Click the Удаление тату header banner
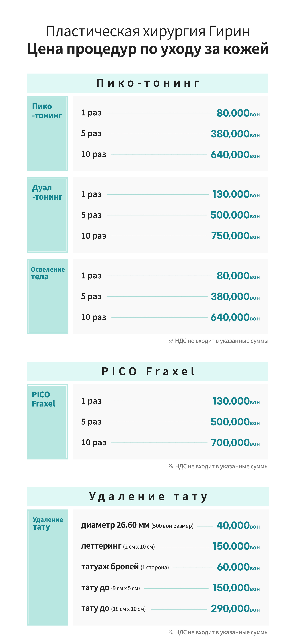The height and width of the screenshot is (644, 296). click(148, 497)
